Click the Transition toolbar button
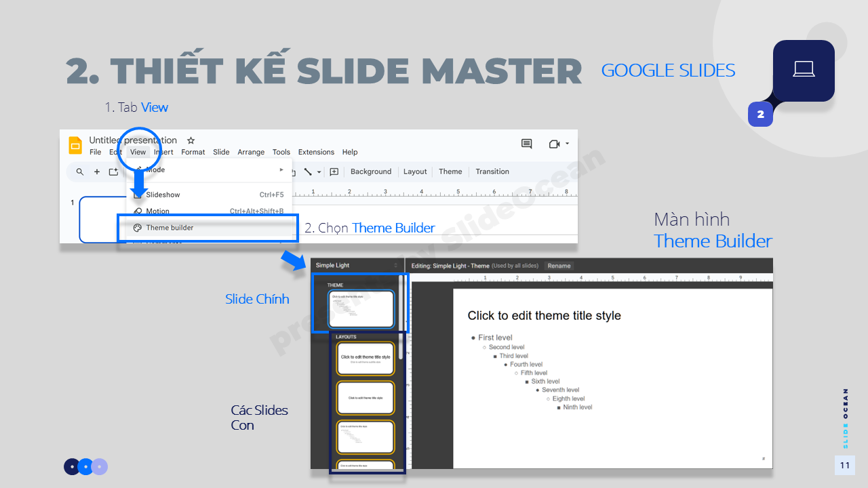 click(x=492, y=172)
